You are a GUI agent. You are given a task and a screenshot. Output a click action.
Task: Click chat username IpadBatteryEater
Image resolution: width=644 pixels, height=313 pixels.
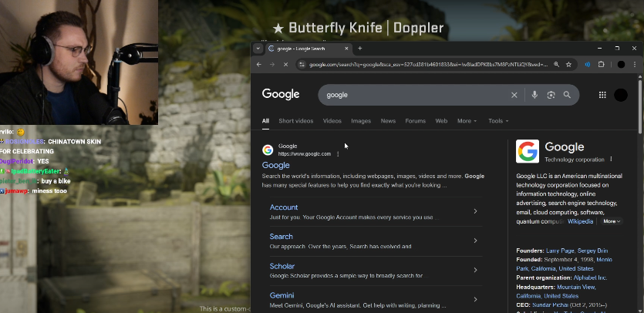pos(35,171)
